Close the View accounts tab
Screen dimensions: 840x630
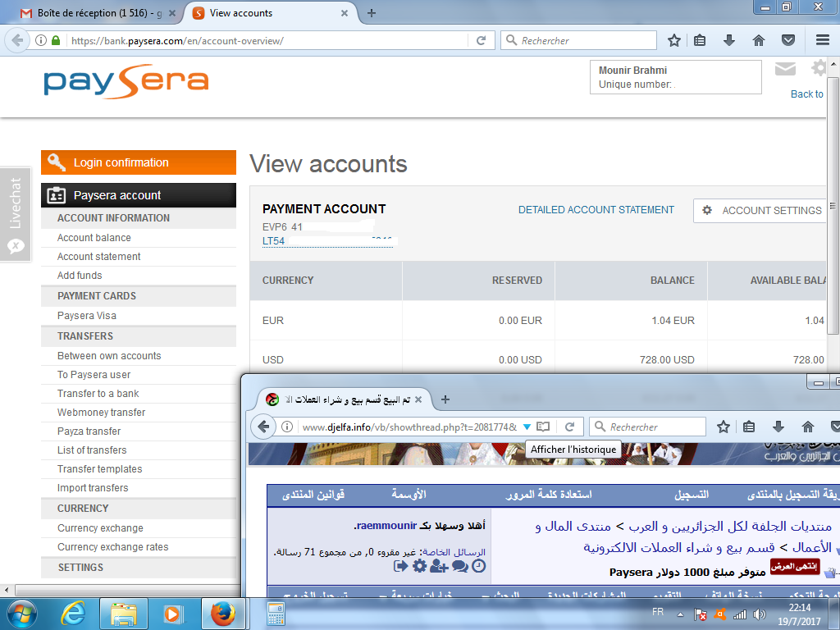click(x=345, y=13)
